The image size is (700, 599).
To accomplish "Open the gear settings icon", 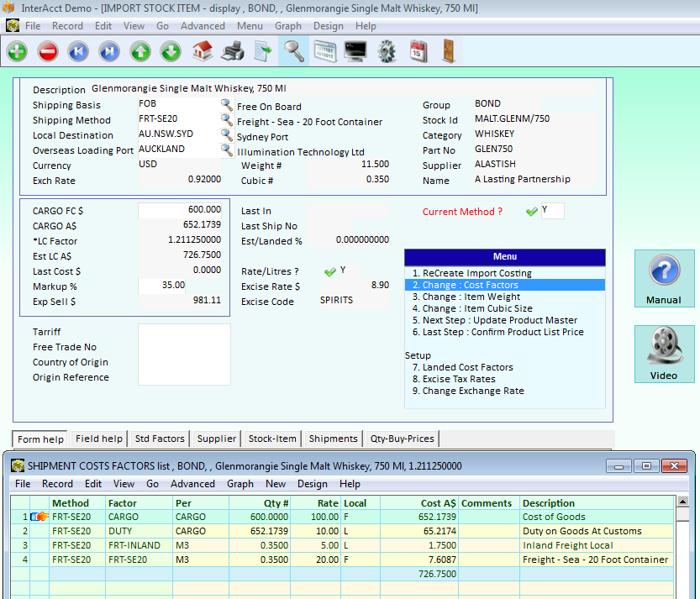I will pos(387,51).
